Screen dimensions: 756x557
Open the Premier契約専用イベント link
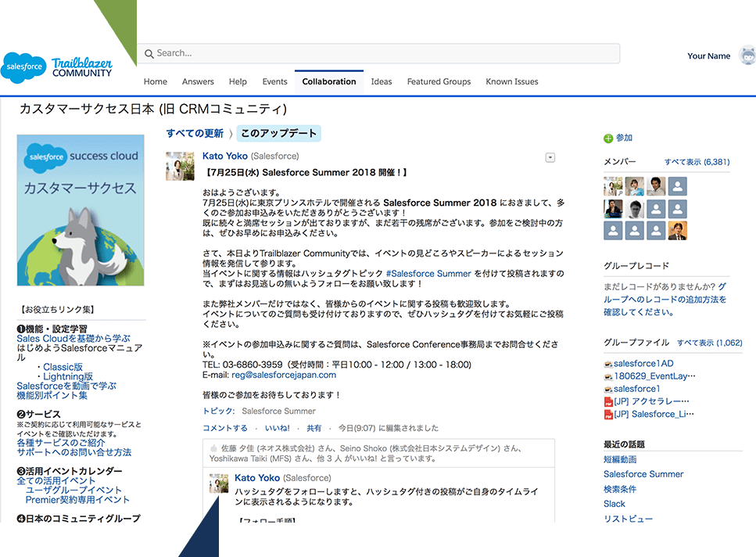pos(77,500)
